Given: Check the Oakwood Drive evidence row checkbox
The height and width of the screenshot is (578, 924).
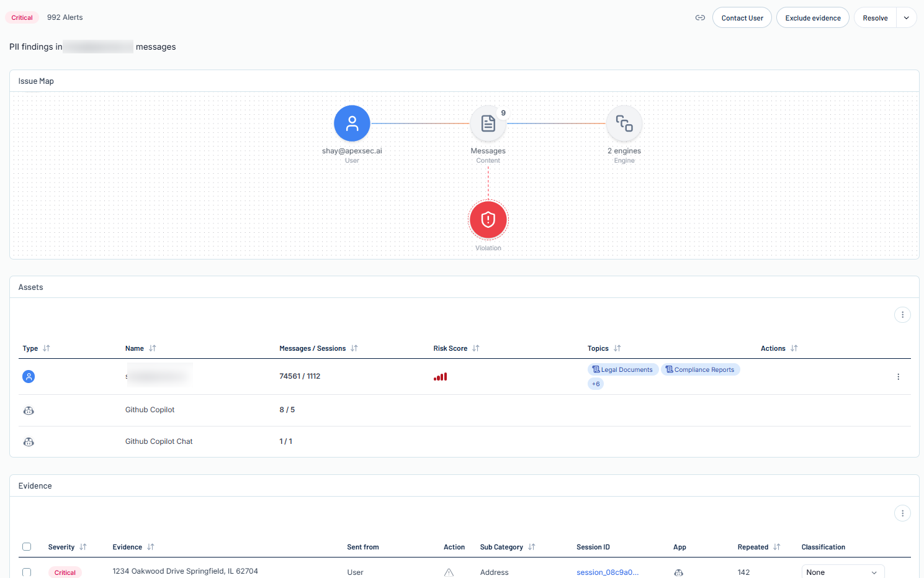Looking at the screenshot, I should tap(27, 572).
